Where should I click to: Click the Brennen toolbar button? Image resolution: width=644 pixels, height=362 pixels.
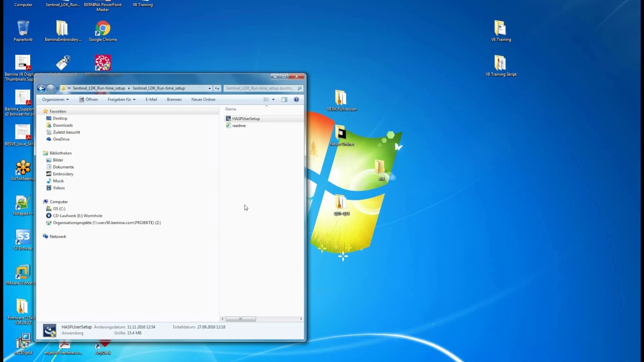tap(174, 100)
